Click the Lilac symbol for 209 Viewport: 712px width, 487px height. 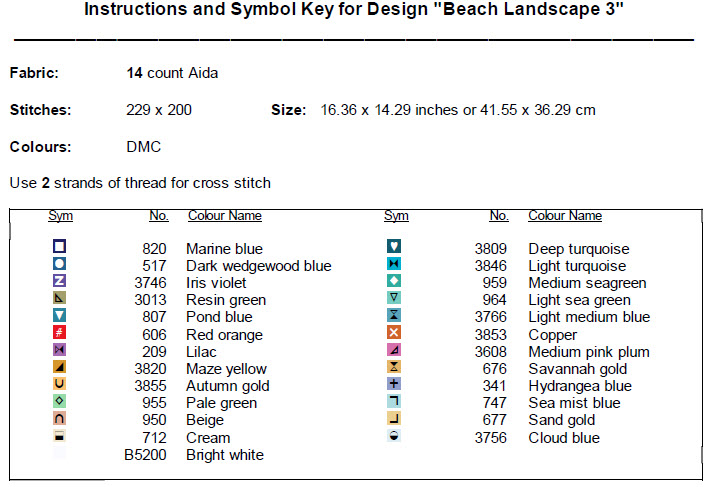(x=60, y=351)
